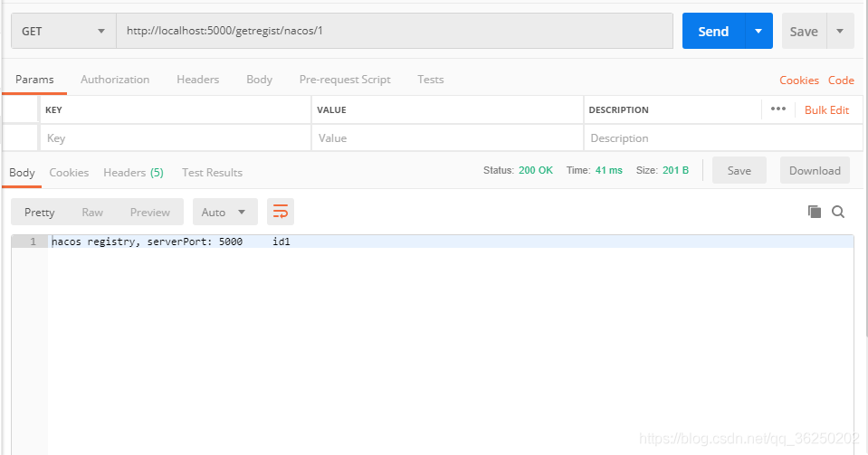Click the Key input cell
This screenshot has width=868, height=455.
tap(176, 137)
